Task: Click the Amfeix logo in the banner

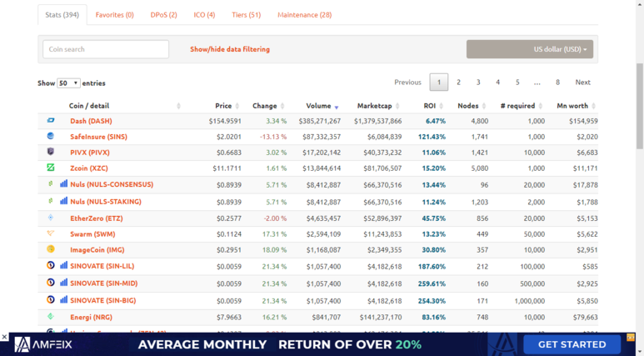Action: [x=43, y=344]
